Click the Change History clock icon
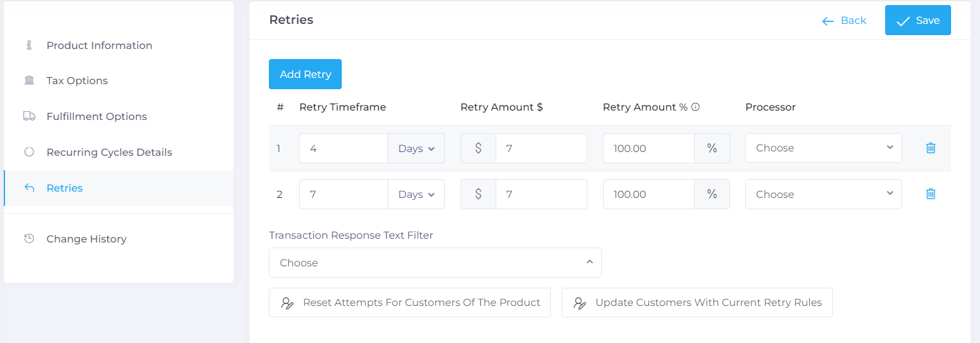The height and width of the screenshot is (343, 980). (29, 239)
